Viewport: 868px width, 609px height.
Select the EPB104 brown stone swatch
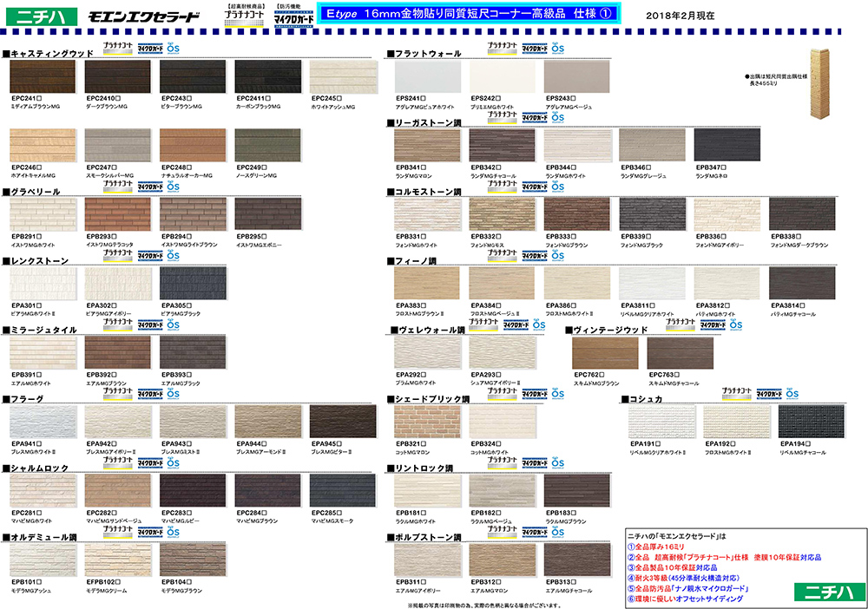click(x=194, y=560)
